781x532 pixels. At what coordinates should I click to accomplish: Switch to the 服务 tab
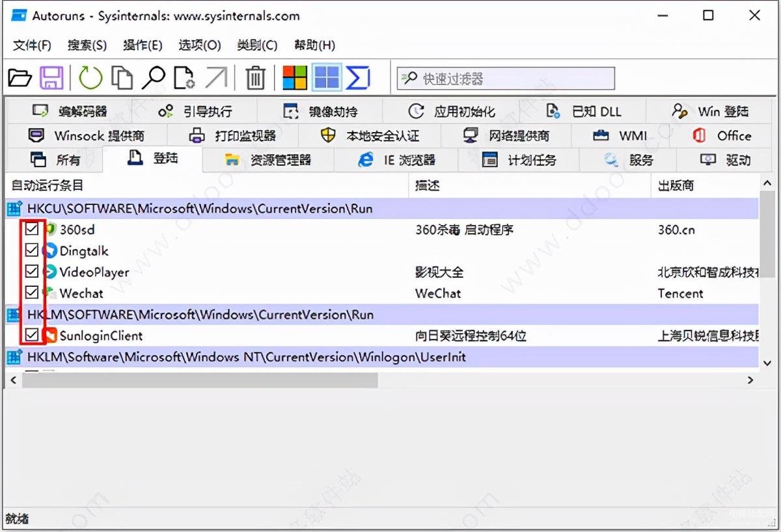point(628,160)
